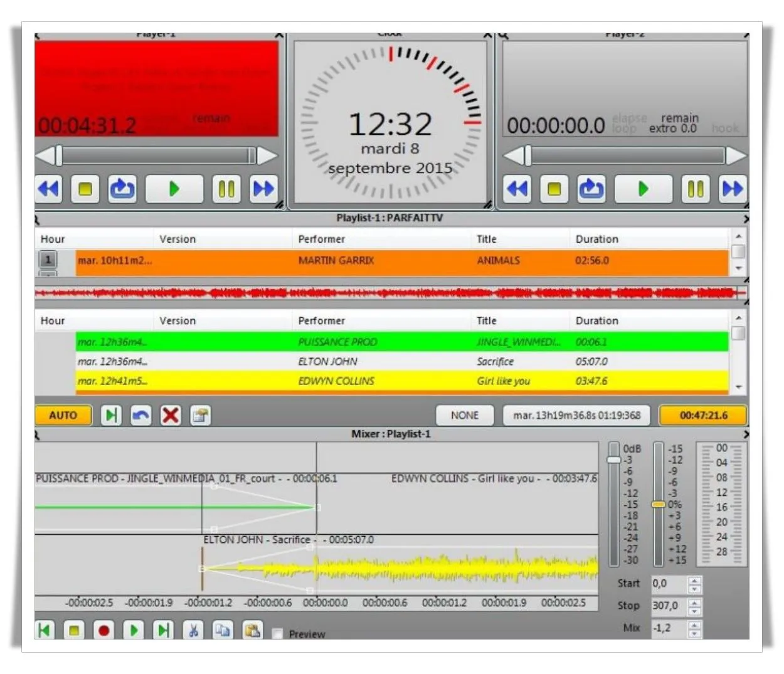Click the mar. 13h19m36.8s end-time button
The height and width of the screenshot is (674, 784).
(x=577, y=415)
